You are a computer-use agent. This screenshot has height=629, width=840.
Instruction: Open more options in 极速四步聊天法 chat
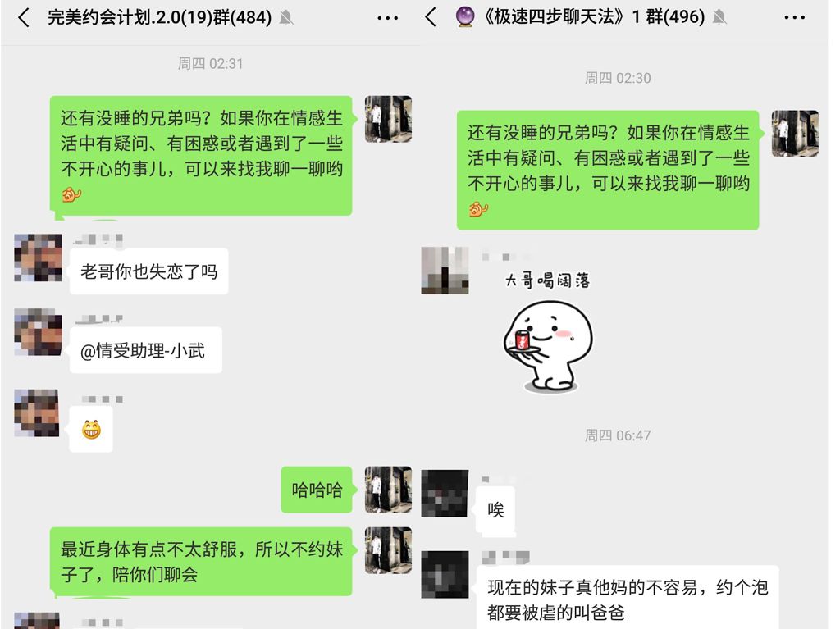[794, 18]
